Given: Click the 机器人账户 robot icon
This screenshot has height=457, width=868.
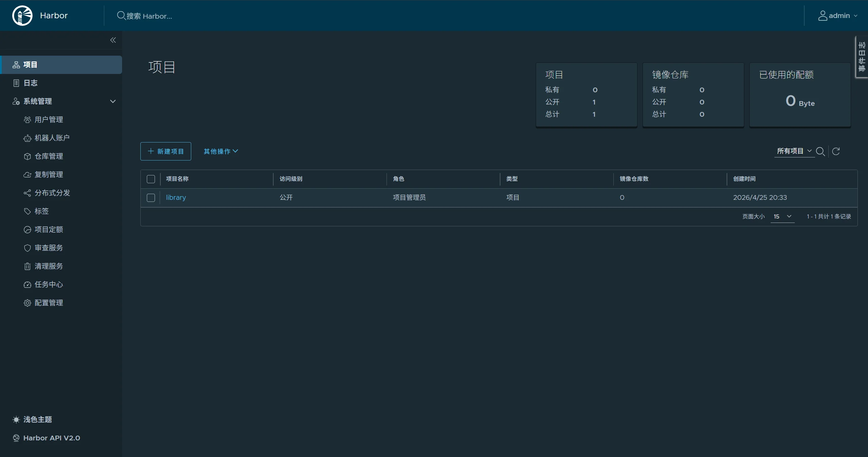Looking at the screenshot, I should click(27, 138).
